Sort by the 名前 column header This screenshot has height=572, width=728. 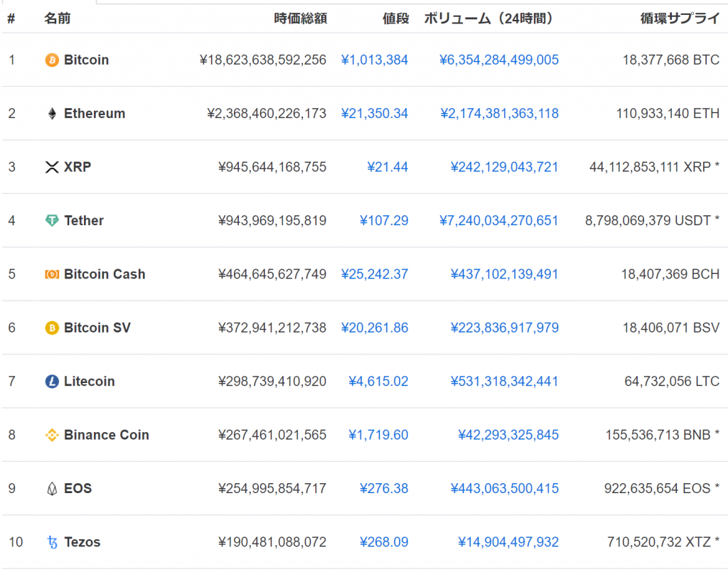58,18
